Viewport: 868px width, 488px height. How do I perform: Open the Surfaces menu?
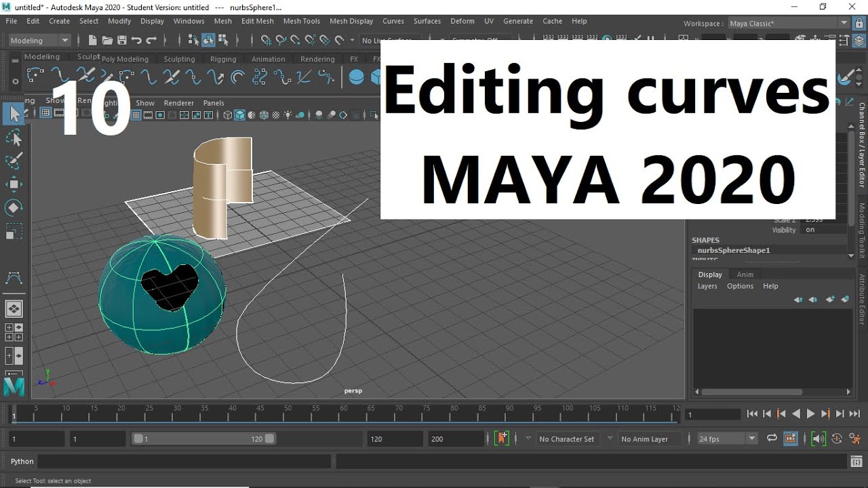click(427, 21)
